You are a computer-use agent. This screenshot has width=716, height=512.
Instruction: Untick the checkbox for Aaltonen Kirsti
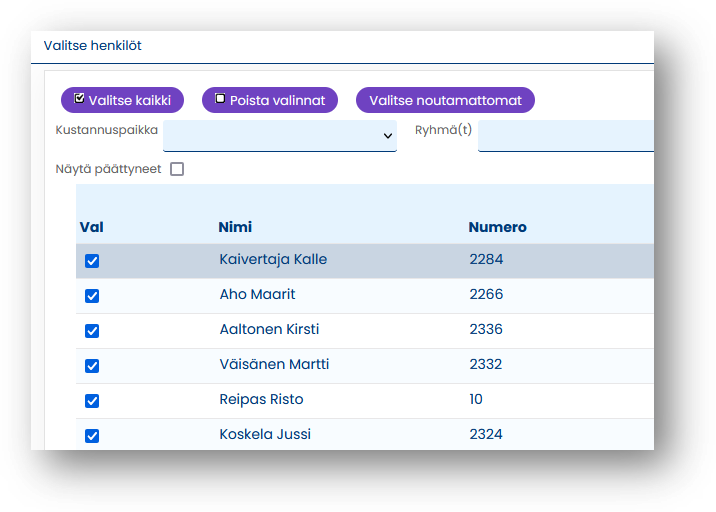coord(92,331)
